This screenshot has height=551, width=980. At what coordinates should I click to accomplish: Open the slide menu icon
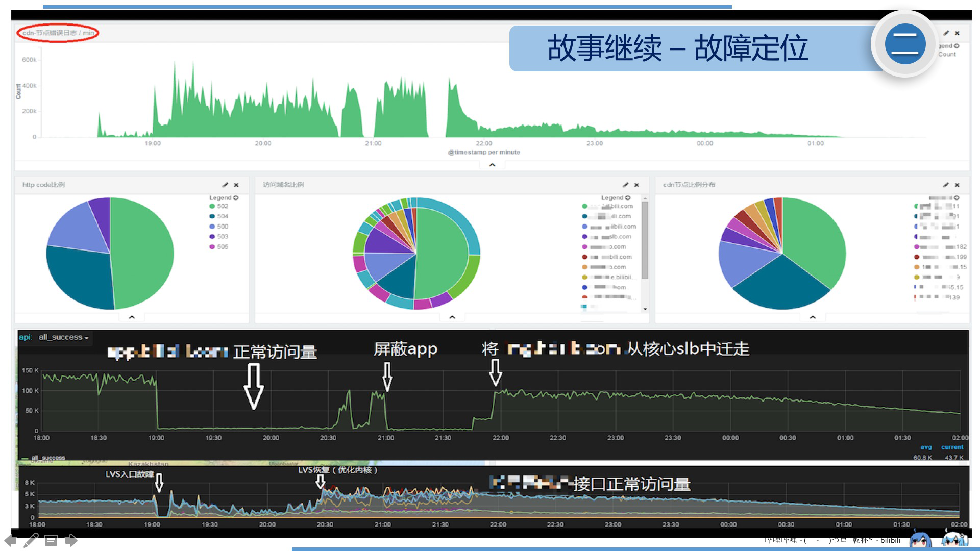point(51,540)
